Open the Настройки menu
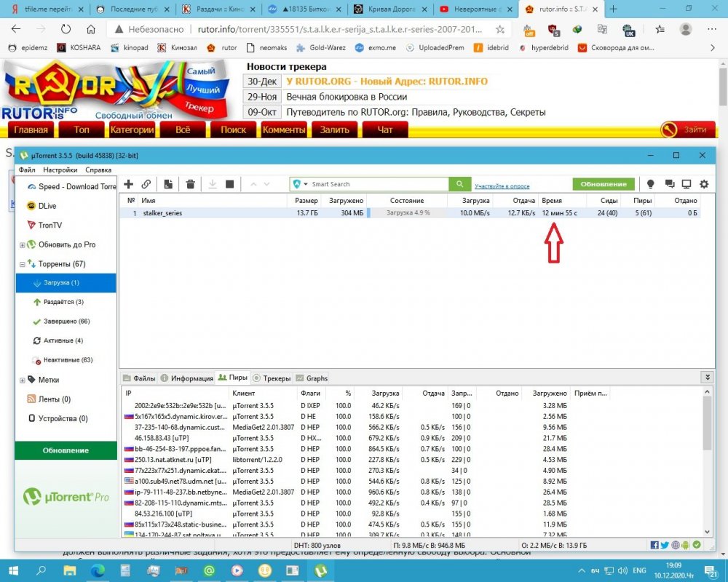 pos(60,170)
